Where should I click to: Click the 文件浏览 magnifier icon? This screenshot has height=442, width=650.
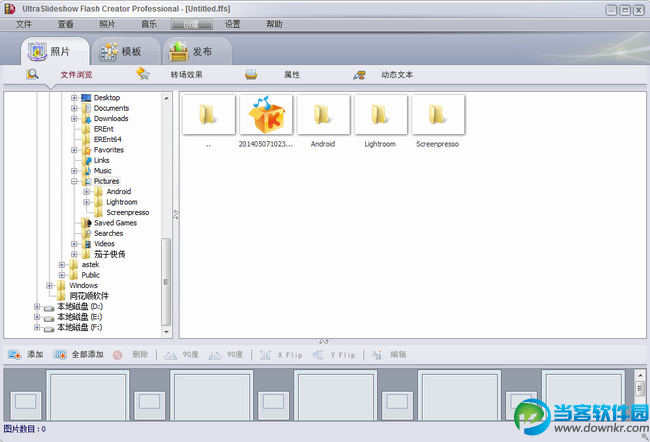point(32,75)
